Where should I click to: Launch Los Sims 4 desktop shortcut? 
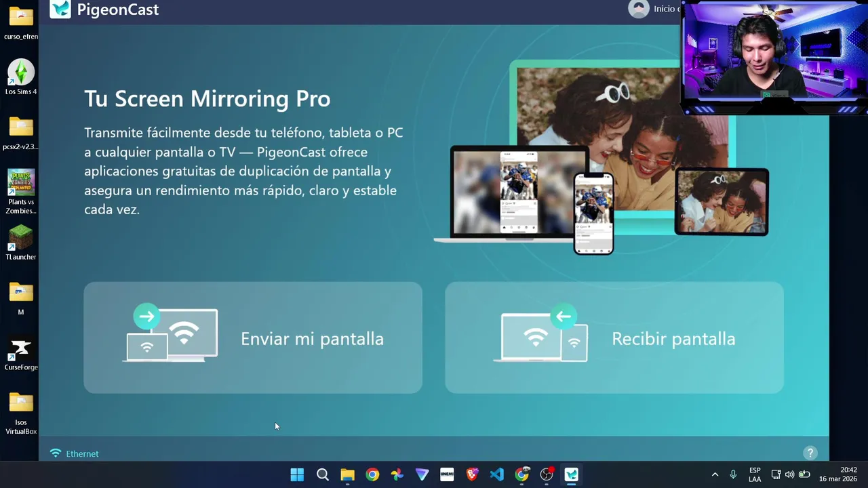[21, 77]
